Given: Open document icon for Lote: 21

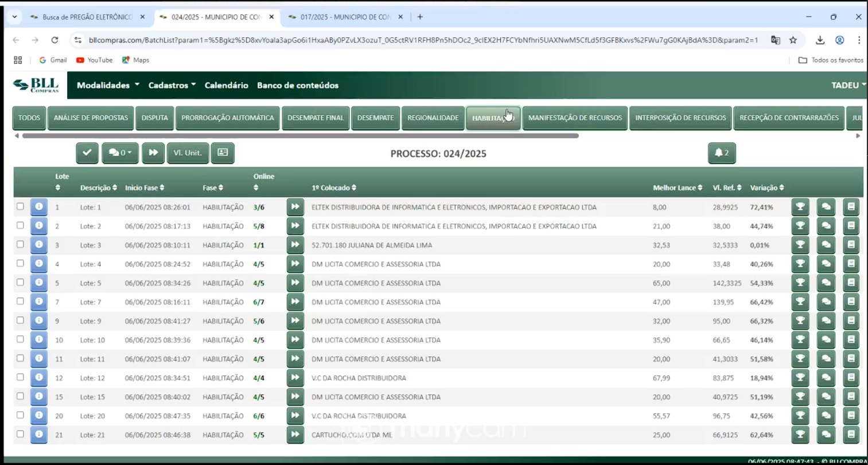Looking at the screenshot, I should tap(851, 435).
